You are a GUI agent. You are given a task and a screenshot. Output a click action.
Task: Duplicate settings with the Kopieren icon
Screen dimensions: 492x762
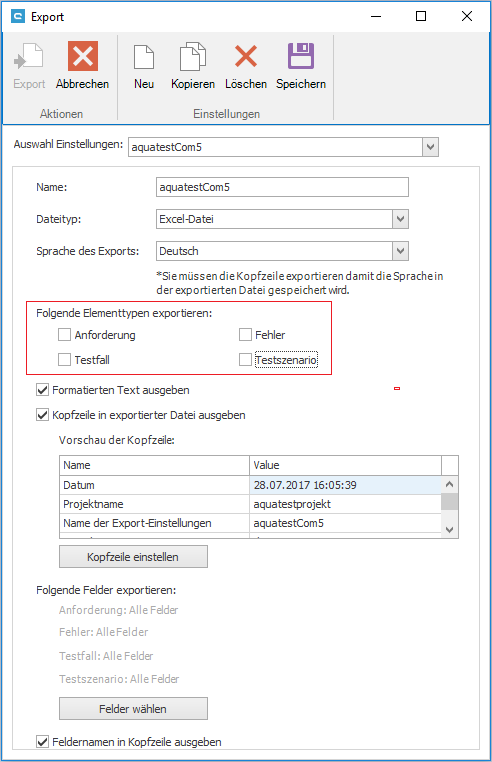point(193,56)
